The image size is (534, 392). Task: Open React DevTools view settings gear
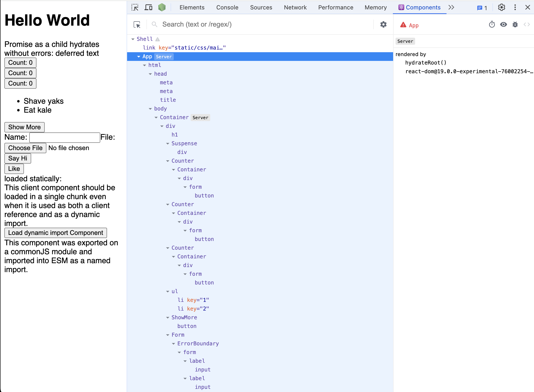pos(383,24)
